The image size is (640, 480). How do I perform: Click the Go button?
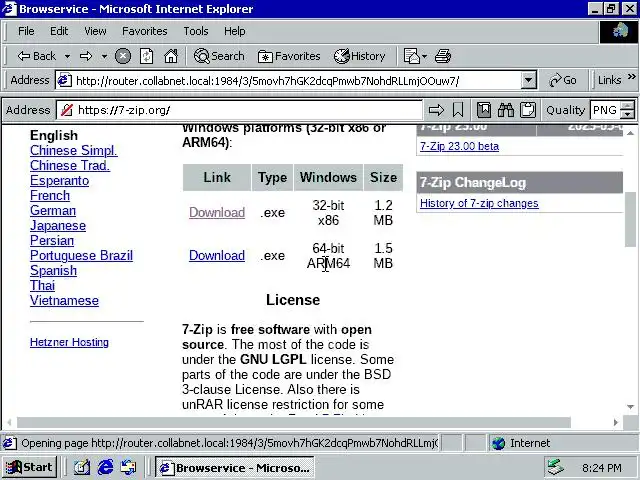point(563,80)
